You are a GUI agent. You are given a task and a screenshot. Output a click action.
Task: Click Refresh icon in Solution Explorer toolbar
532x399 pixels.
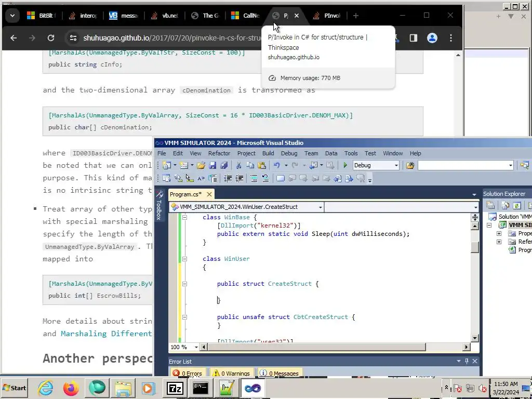(517, 206)
